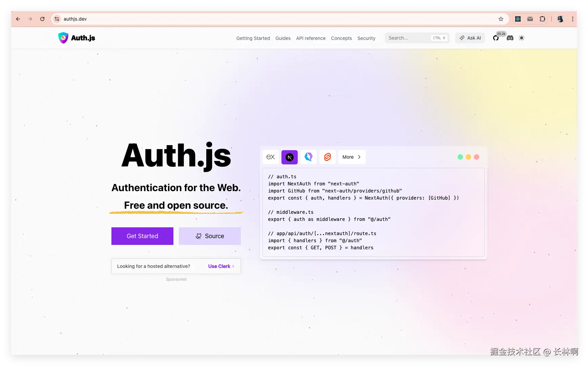The image size is (588, 366).
Task: Open site information icon in address bar
Action: tap(57, 19)
